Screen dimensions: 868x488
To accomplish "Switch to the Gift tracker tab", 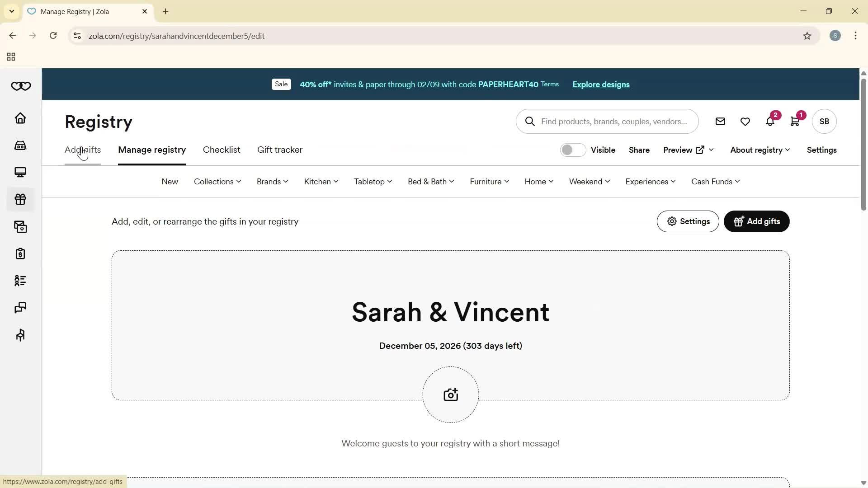I will point(279,150).
